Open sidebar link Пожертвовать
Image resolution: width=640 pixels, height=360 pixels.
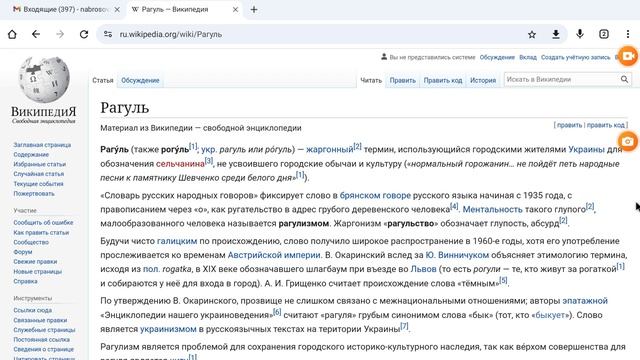click(34, 193)
